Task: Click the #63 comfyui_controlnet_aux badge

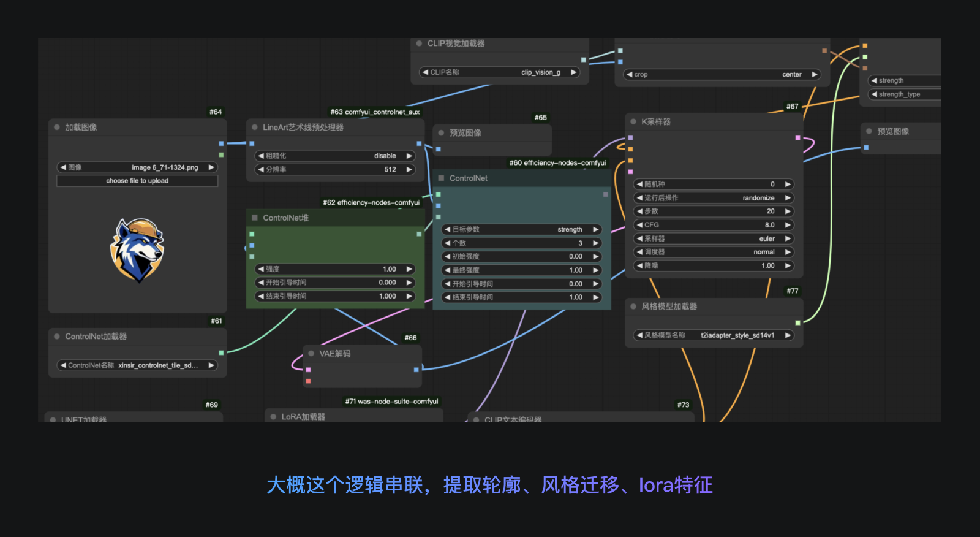Action: tap(375, 112)
